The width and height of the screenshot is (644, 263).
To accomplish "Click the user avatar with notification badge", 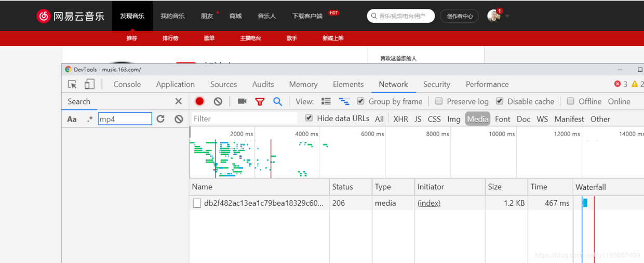I will pos(494,16).
